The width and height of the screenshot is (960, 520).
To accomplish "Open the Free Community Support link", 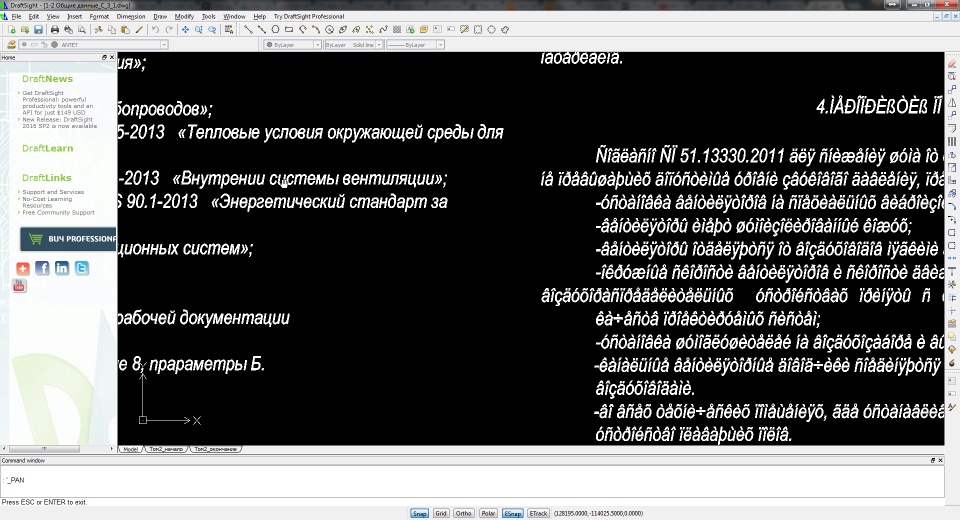I will point(58,213).
